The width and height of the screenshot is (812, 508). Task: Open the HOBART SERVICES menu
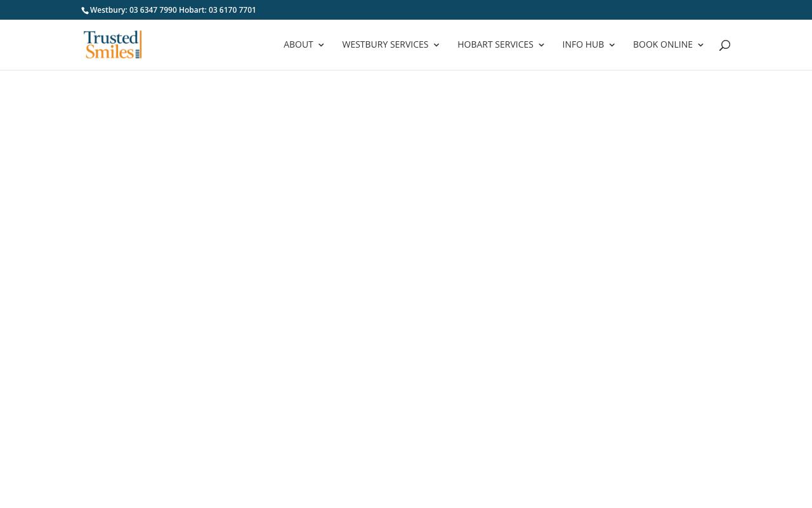coord(495,44)
